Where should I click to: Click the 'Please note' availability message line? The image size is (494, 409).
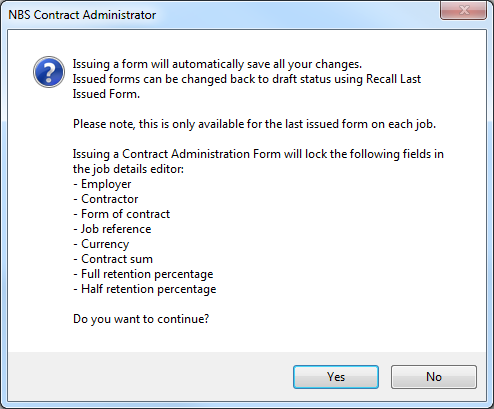tap(254, 124)
